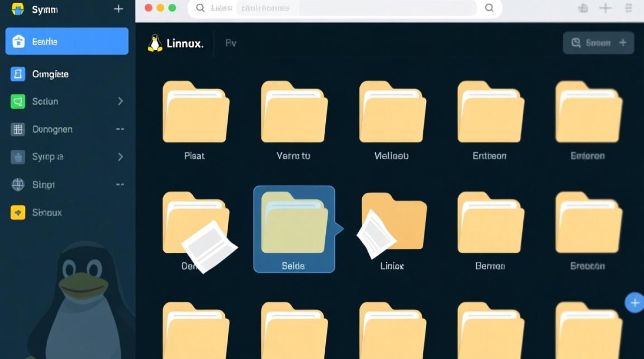This screenshot has height=359, width=644.
Task: Open the Liniox folder
Action: click(393, 225)
